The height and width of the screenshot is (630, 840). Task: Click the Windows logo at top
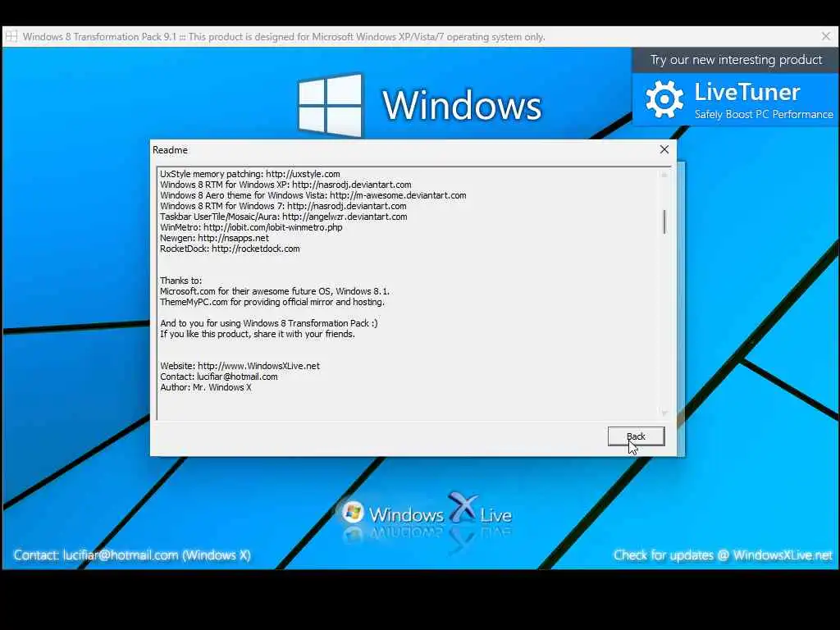point(330,105)
